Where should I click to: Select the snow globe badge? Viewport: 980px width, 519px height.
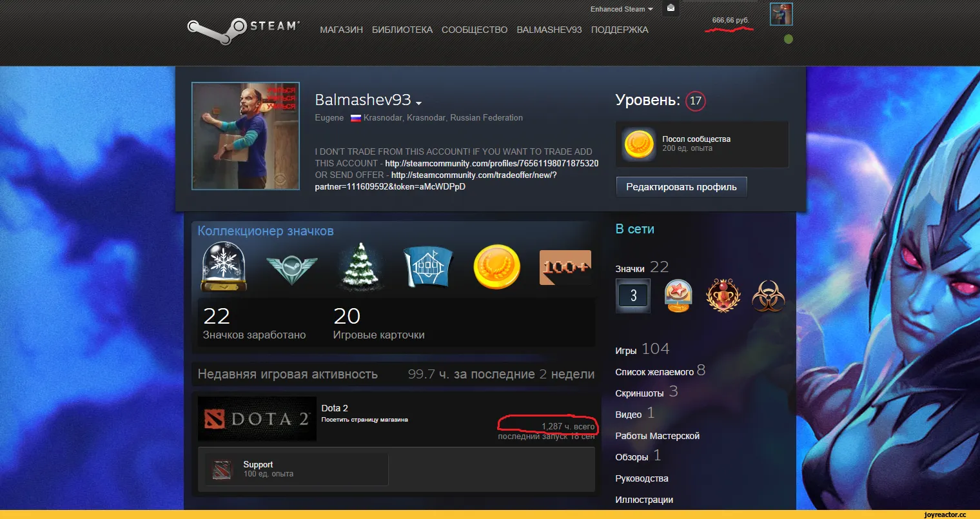click(224, 266)
